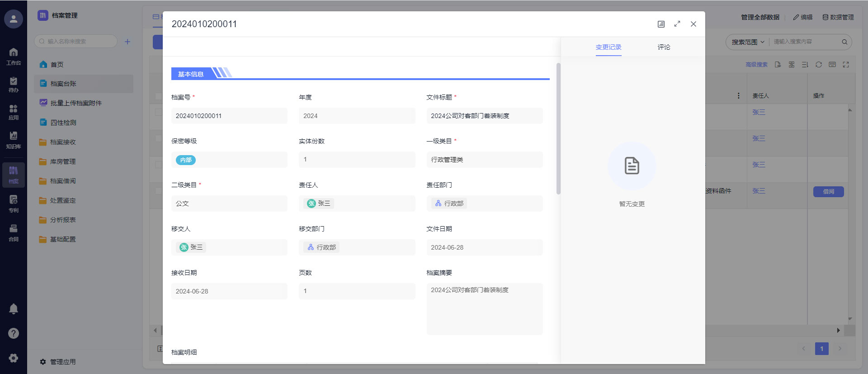Toggle the detail side panel icon in dialog header

[661, 24]
